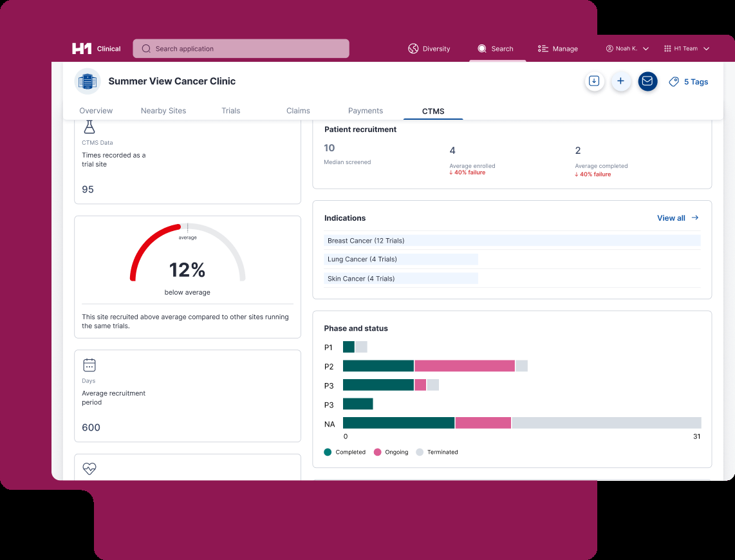Click the plus add icon button
Image resolution: width=735 pixels, height=560 pixels.
(x=621, y=81)
